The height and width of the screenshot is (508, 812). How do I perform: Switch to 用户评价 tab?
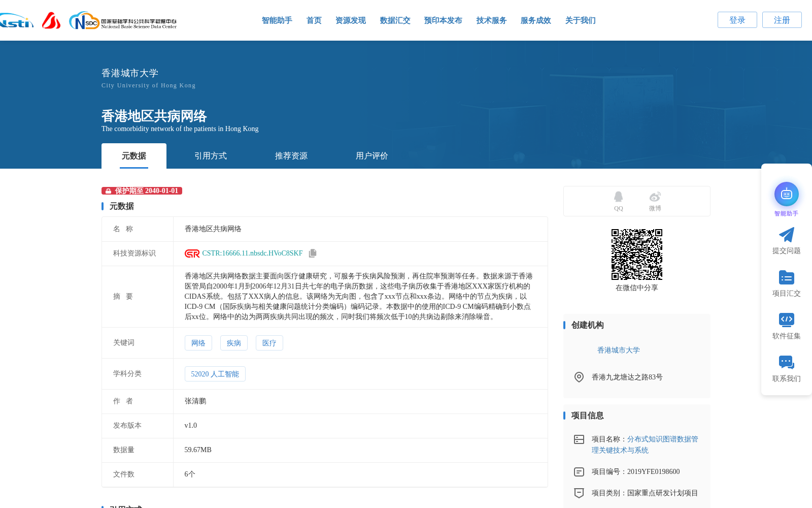[x=372, y=156]
